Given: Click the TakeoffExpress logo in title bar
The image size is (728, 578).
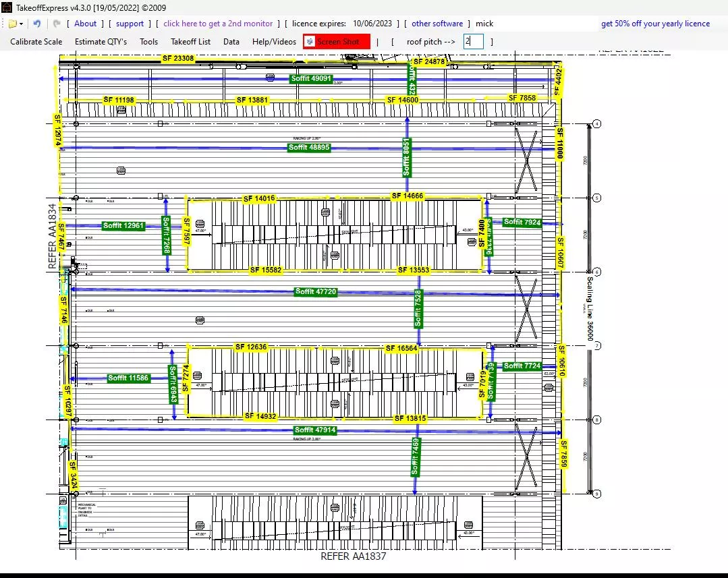Looking at the screenshot, I should [7, 7].
